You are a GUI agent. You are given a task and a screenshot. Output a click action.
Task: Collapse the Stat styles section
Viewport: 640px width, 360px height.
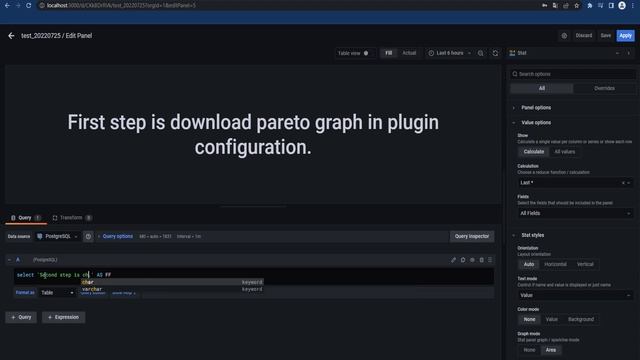(532, 236)
